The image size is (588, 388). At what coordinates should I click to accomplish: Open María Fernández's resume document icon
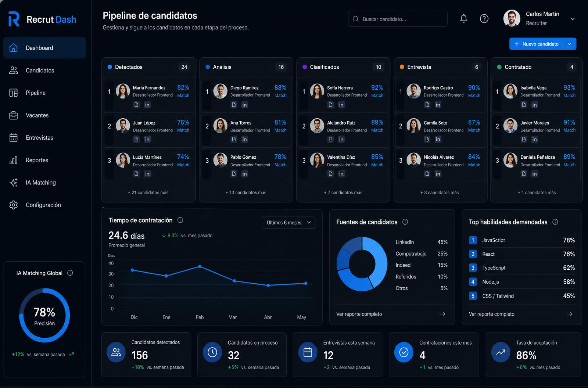click(136, 105)
